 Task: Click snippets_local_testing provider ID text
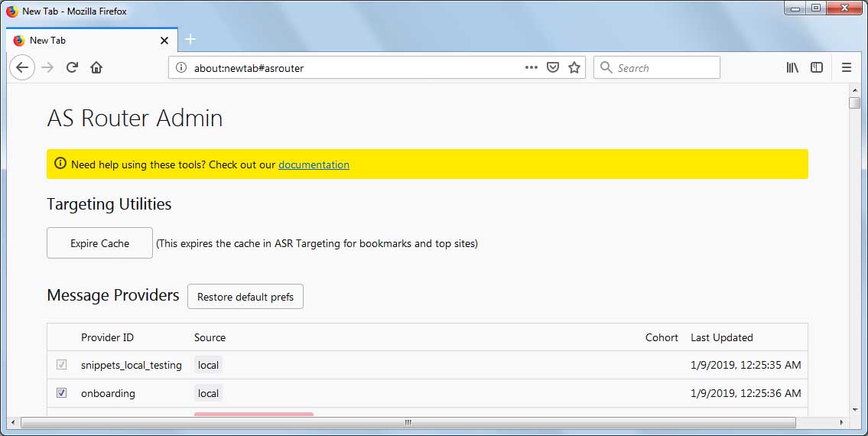coord(132,365)
